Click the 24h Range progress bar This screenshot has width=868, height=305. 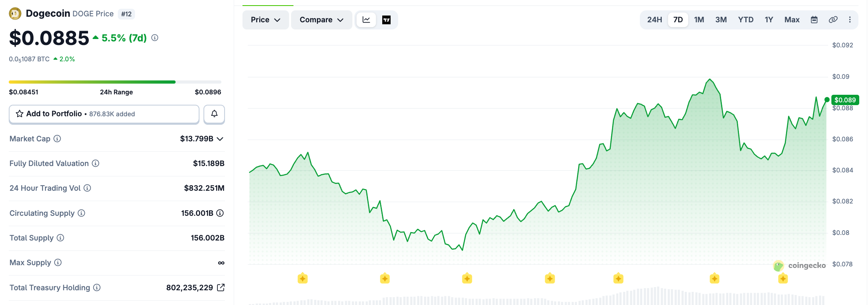click(115, 82)
